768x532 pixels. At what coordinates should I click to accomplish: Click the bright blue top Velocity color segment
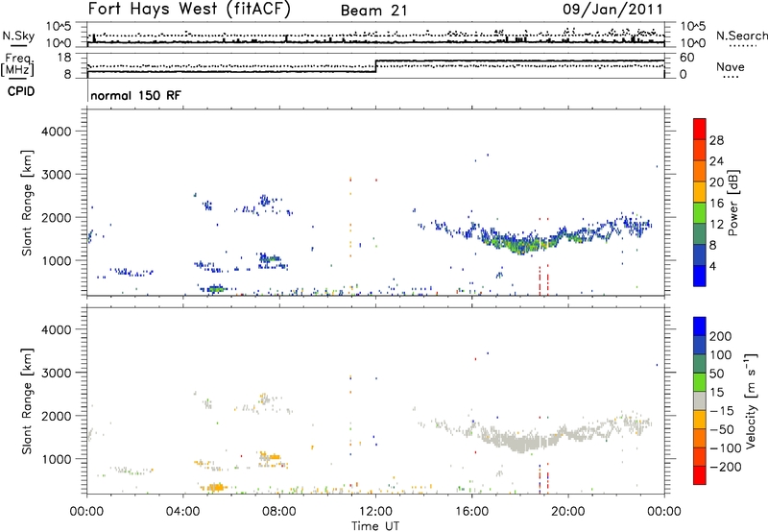[700, 326]
